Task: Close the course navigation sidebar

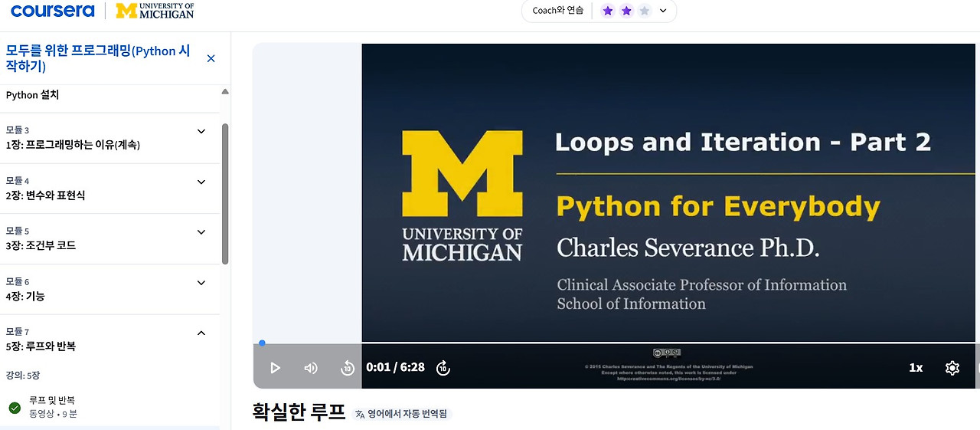Action: coord(211,59)
